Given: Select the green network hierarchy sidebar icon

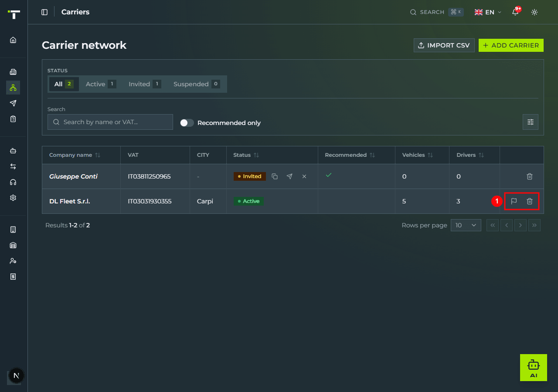Looking at the screenshot, I should coord(13,88).
